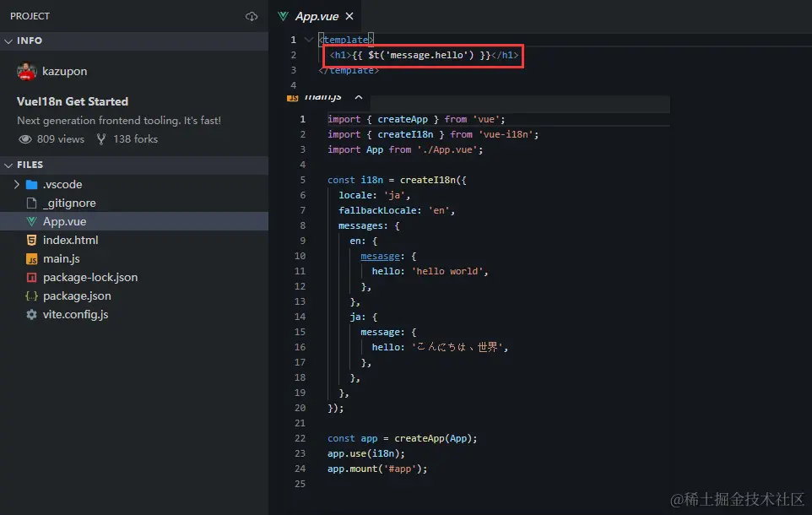Viewport: 812px width, 515px height.
Task: Expand the .vscode folder
Action: 16,184
